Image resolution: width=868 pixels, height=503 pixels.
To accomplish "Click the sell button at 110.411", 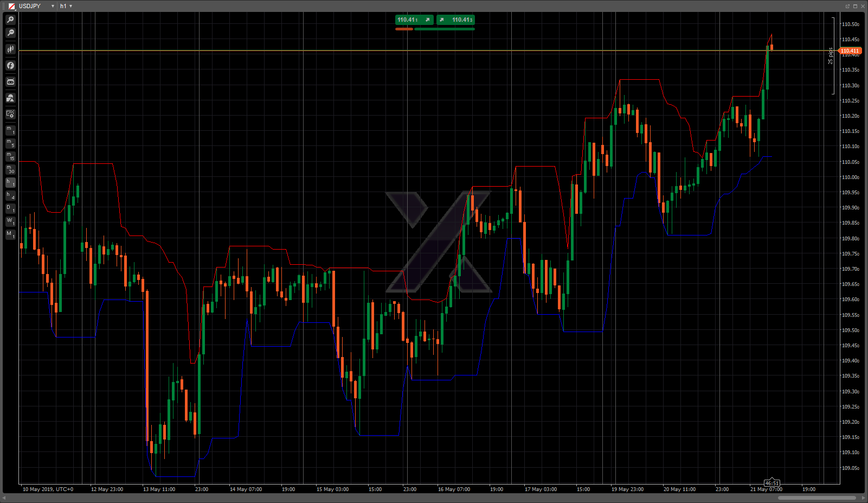I will point(414,20).
